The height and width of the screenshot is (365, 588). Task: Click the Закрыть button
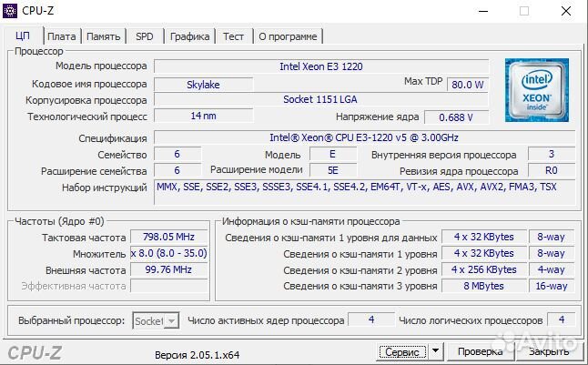click(549, 352)
